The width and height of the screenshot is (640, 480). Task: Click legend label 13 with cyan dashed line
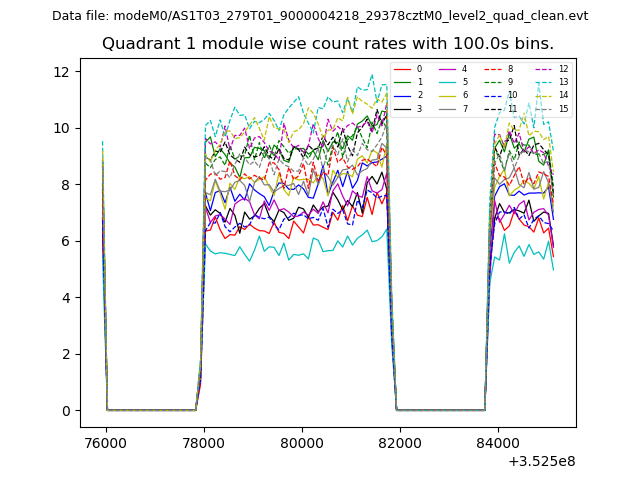tap(563, 82)
